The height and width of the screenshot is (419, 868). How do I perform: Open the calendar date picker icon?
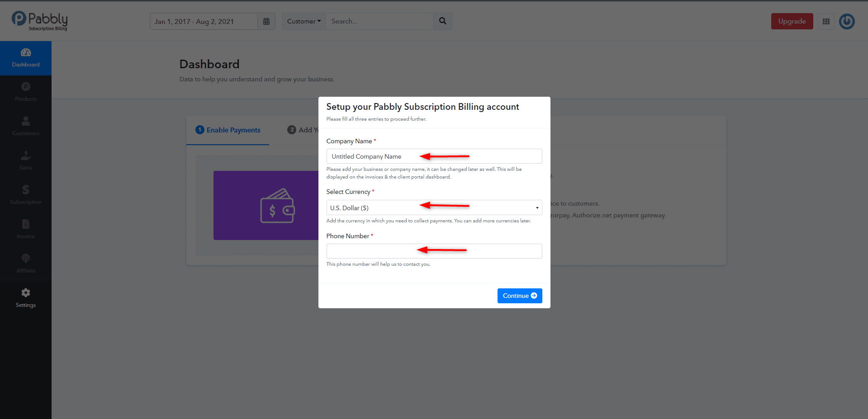point(266,21)
